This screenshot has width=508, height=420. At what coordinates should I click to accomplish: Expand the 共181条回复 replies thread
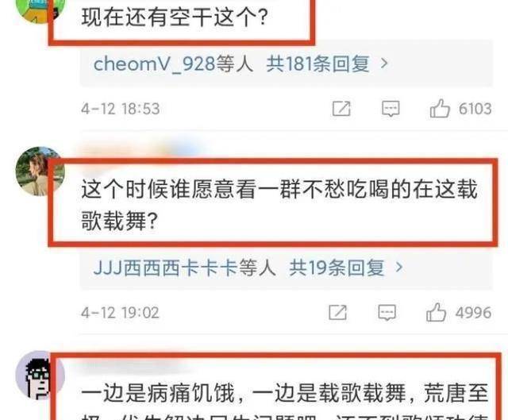tap(317, 64)
